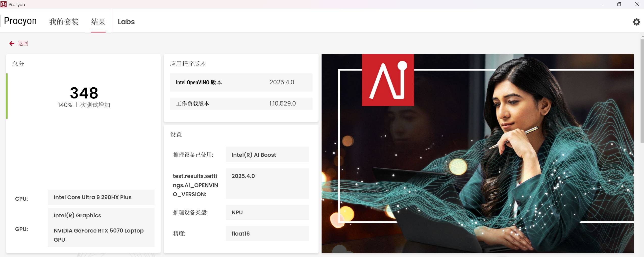
Task: Click the 推理设备类型 label
Action: (x=190, y=212)
